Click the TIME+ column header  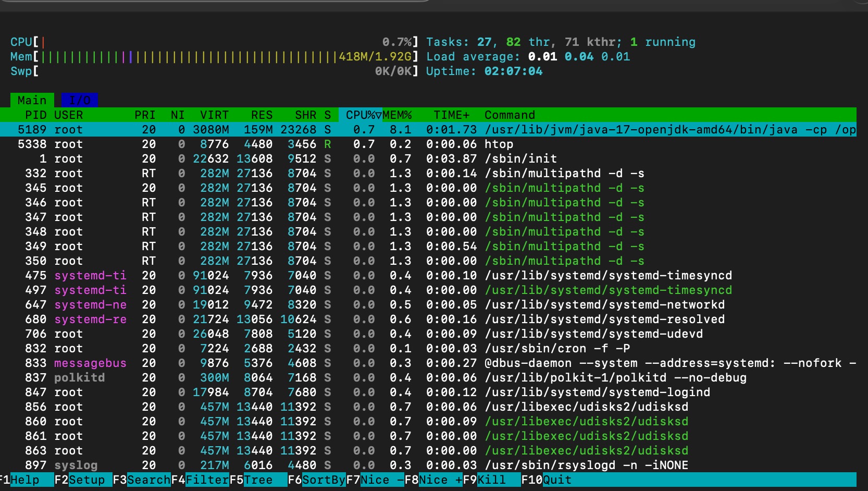(x=451, y=115)
